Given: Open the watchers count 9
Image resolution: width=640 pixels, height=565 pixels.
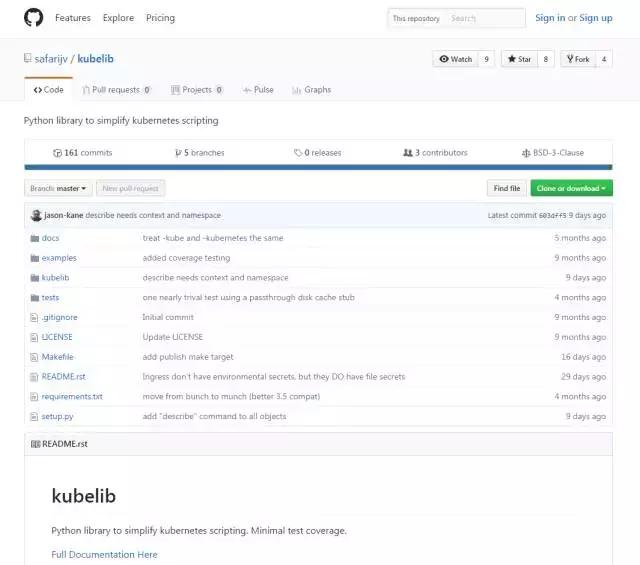Looking at the screenshot, I should (x=487, y=59).
